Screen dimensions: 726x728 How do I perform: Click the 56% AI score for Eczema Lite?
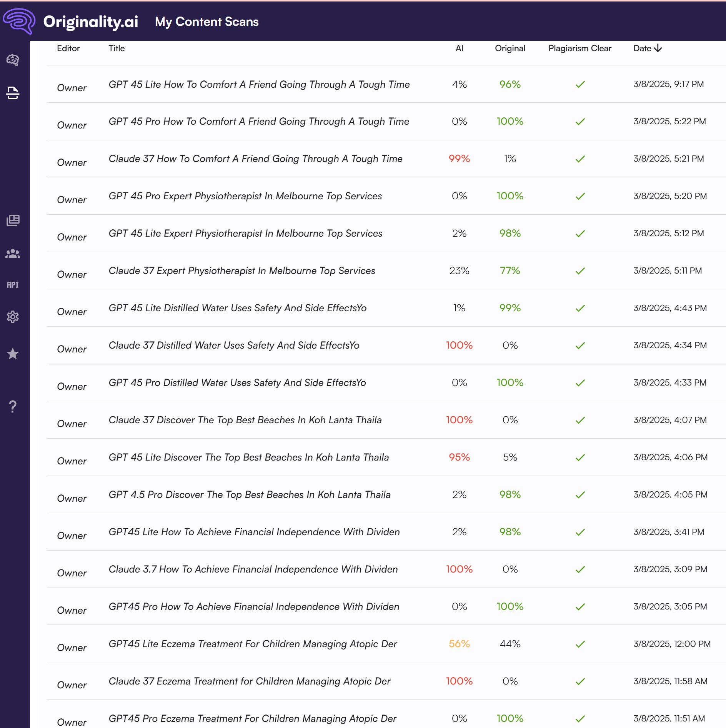click(x=459, y=644)
